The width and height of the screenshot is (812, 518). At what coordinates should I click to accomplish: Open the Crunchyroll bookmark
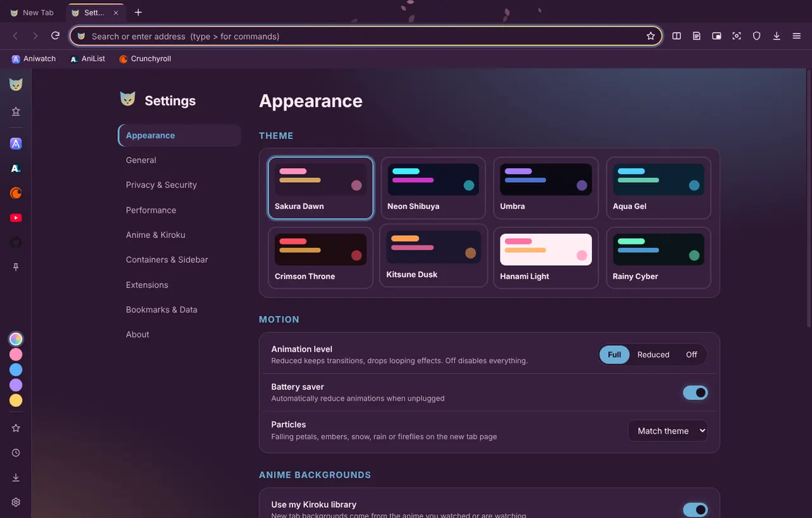pyautogui.click(x=145, y=58)
